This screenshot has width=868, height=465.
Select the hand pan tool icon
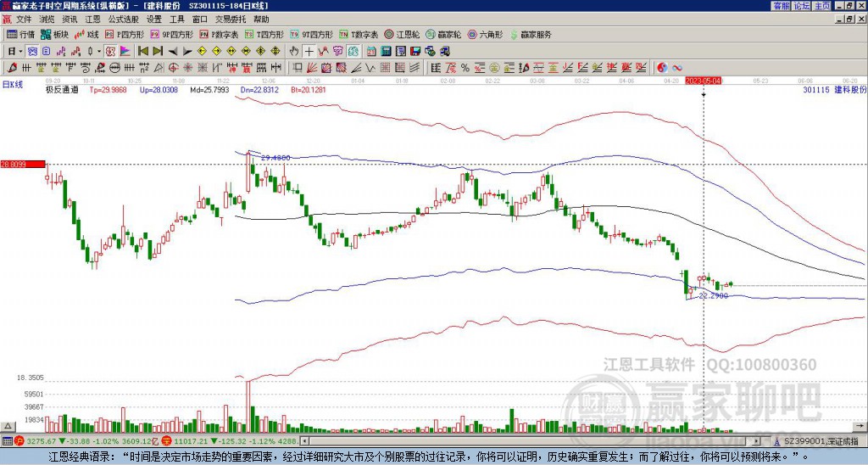click(293, 52)
